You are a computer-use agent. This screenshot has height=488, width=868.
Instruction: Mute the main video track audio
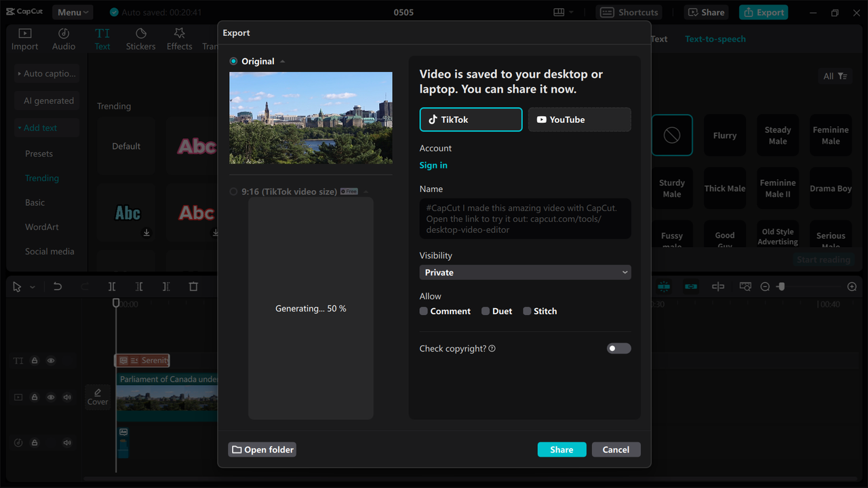click(67, 397)
